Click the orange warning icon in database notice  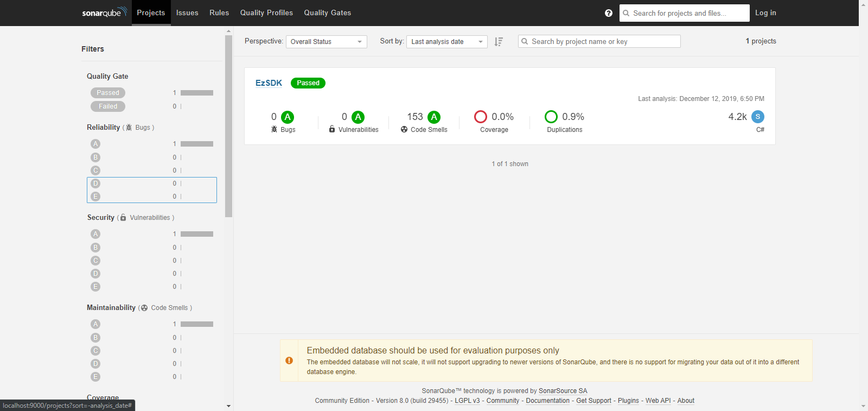click(x=289, y=361)
